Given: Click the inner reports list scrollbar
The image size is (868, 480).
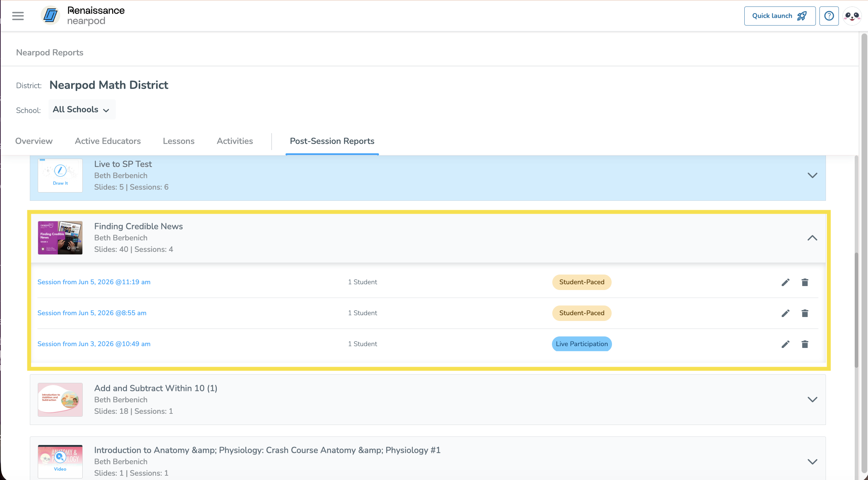Looking at the screenshot, I should pos(856,310).
